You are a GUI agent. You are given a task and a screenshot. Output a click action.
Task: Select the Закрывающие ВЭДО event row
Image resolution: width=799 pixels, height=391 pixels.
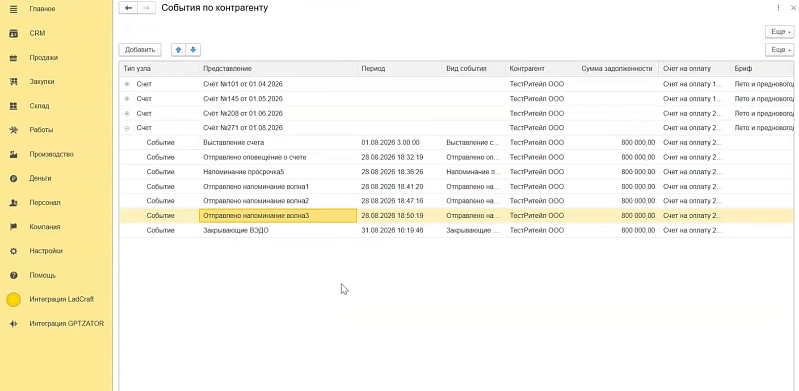pos(457,230)
